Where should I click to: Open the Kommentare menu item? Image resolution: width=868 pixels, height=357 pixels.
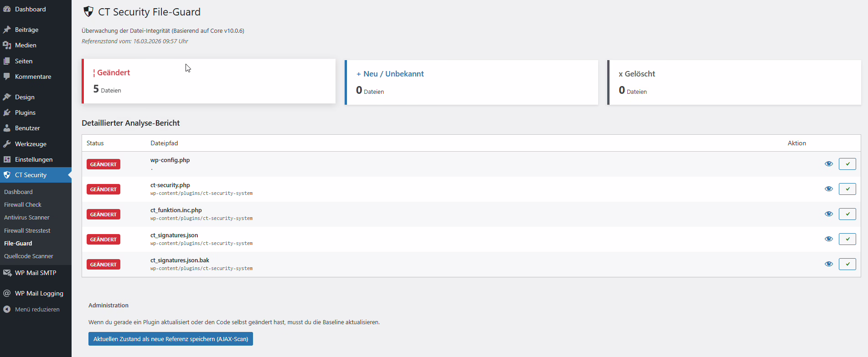pos(36,76)
